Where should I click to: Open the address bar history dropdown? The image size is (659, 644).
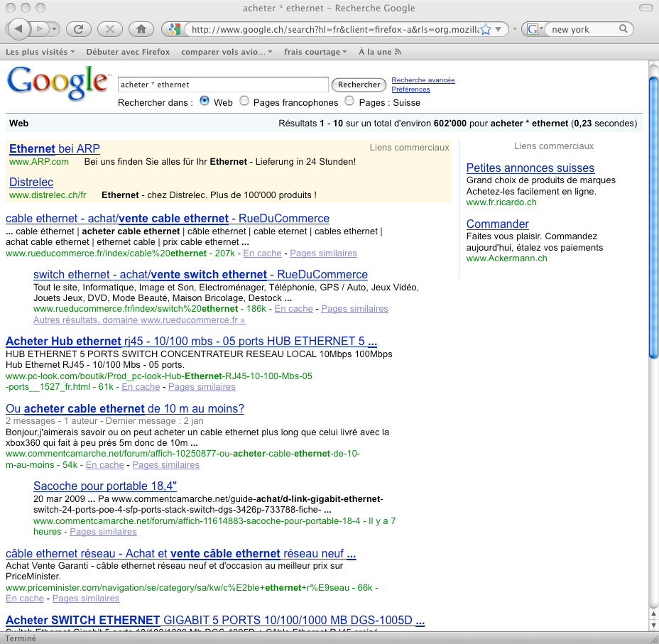499,29
